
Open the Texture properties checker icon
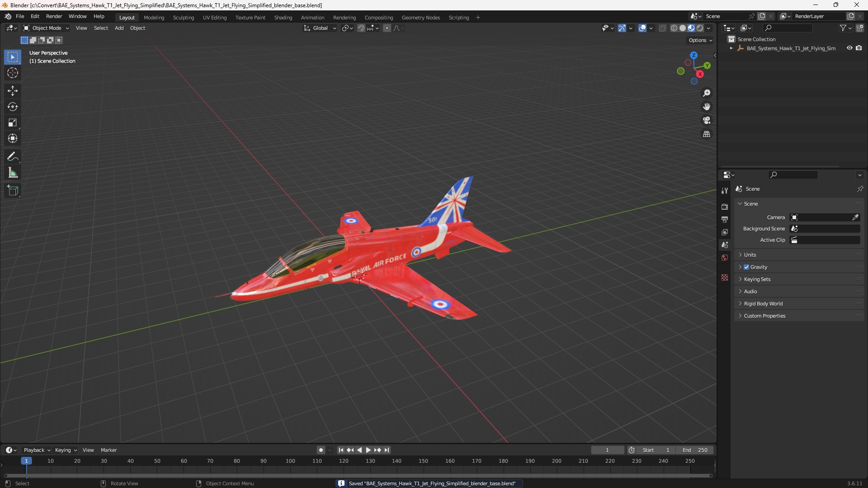tap(725, 277)
